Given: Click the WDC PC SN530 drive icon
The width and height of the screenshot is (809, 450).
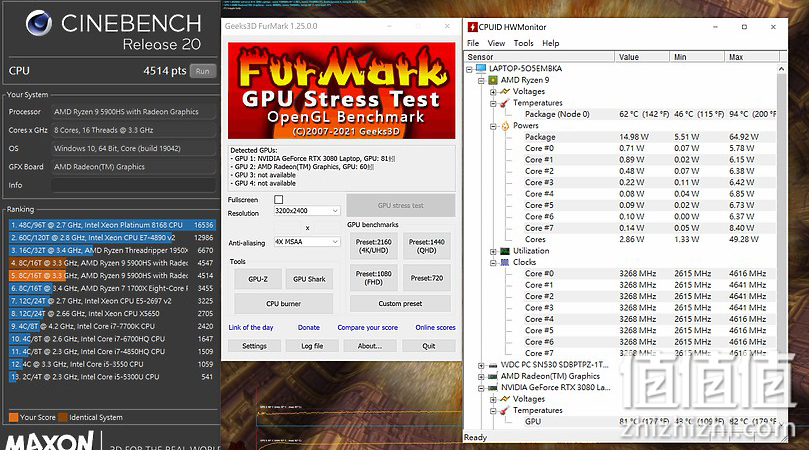Looking at the screenshot, I should tap(493, 365).
